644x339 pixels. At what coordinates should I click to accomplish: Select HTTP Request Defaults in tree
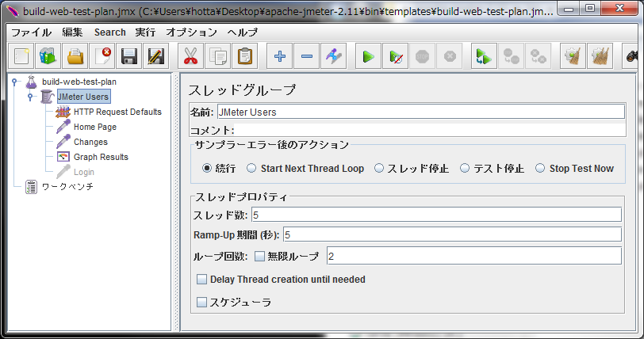coord(117,112)
